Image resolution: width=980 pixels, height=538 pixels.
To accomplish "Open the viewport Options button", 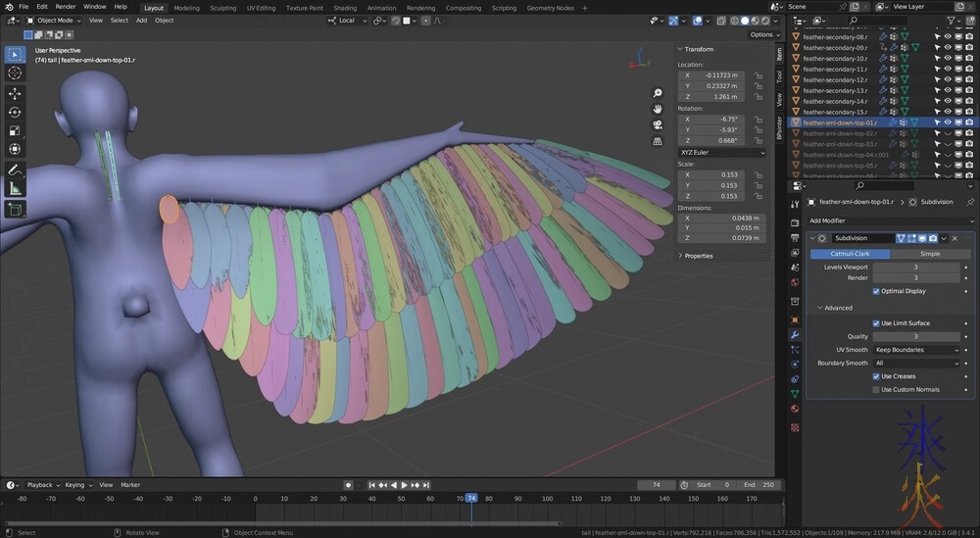I will coord(763,34).
